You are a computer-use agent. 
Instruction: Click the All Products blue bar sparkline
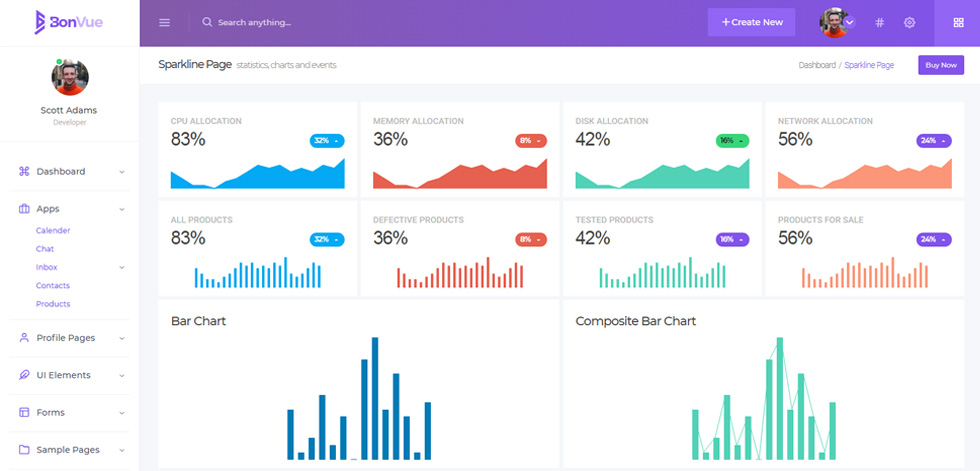tap(258, 272)
